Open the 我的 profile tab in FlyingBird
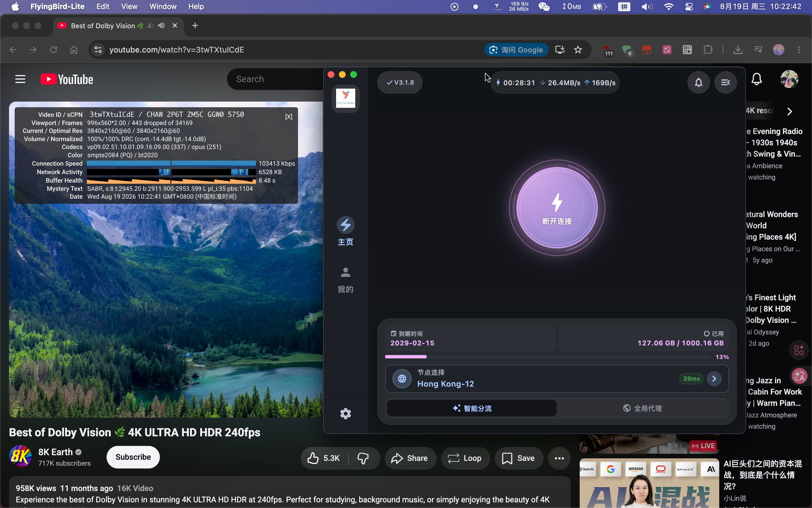The width and height of the screenshot is (812, 508). (x=345, y=280)
